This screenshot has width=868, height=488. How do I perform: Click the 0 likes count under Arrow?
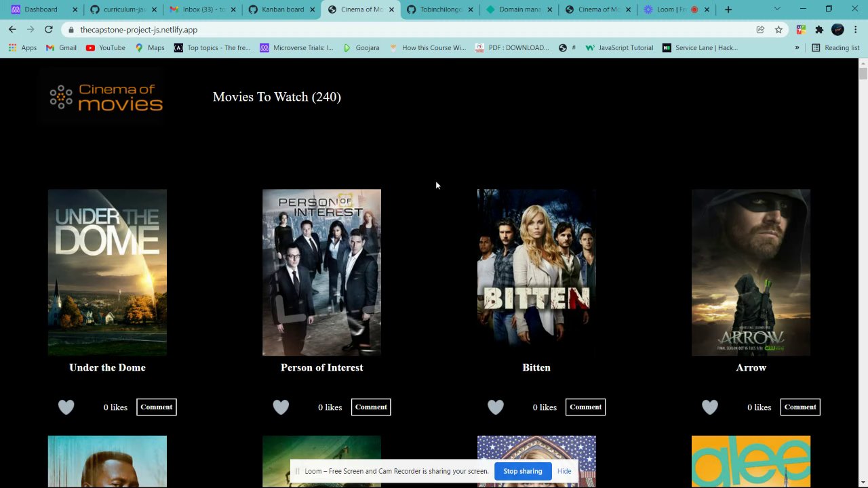click(759, 407)
